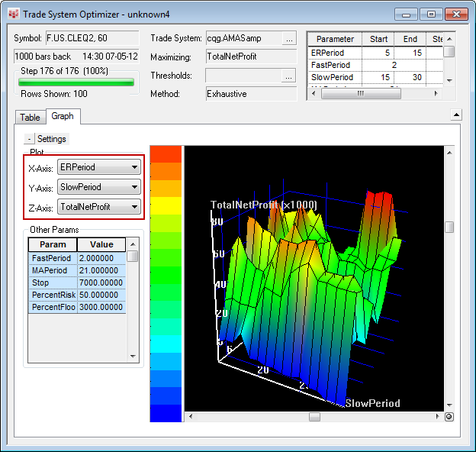Switch to the Table tab
The image size is (476, 452).
[x=31, y=118]
